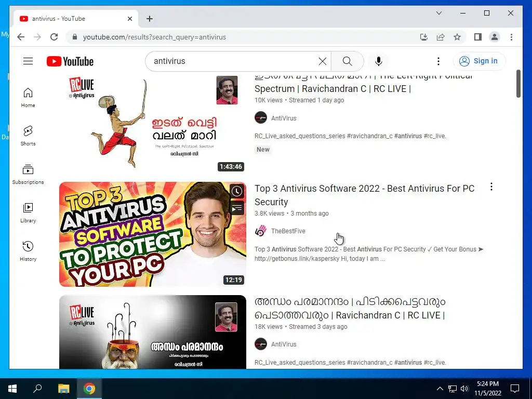Open action menu for Top 3 Antivirus video
The width and height of the screenshot is (532, 399).
pos(491,187)
